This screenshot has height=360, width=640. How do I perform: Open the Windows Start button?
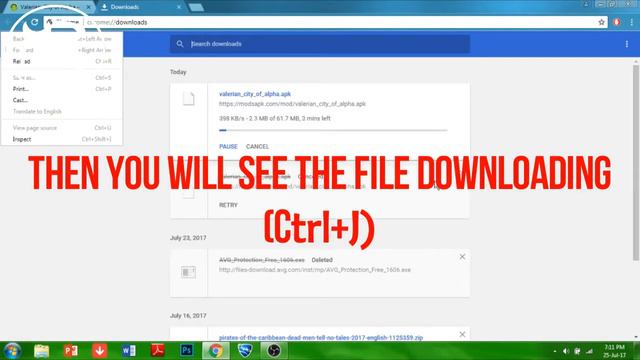[12, 351]
